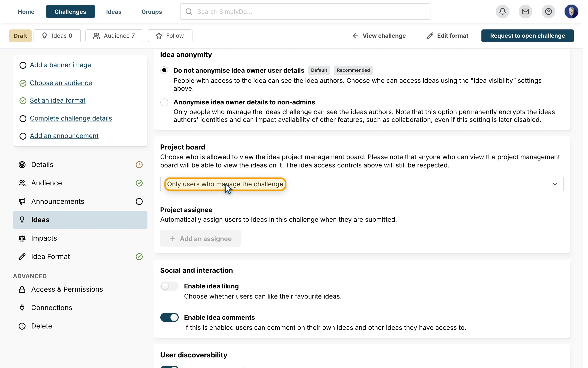Screen dimensions: 588x368
Task: Click the Audience completed checkmark icon
Action: 139,183
